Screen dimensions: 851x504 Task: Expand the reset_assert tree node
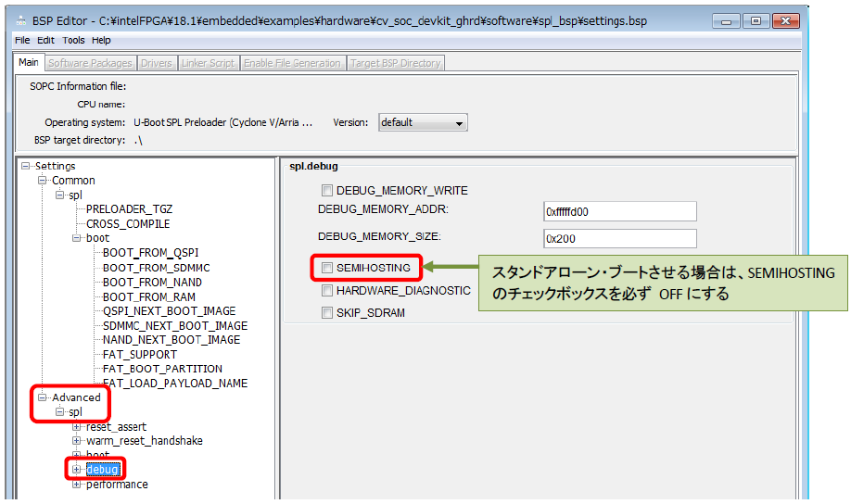77,427
